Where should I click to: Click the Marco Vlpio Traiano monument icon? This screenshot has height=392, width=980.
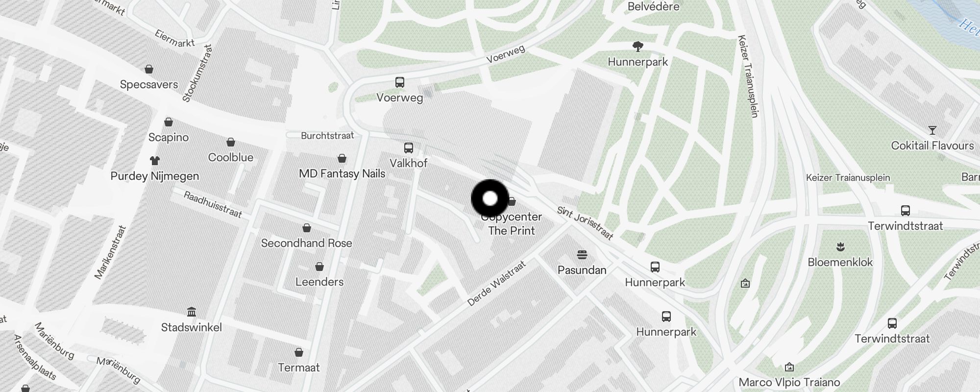click(789, 367)
